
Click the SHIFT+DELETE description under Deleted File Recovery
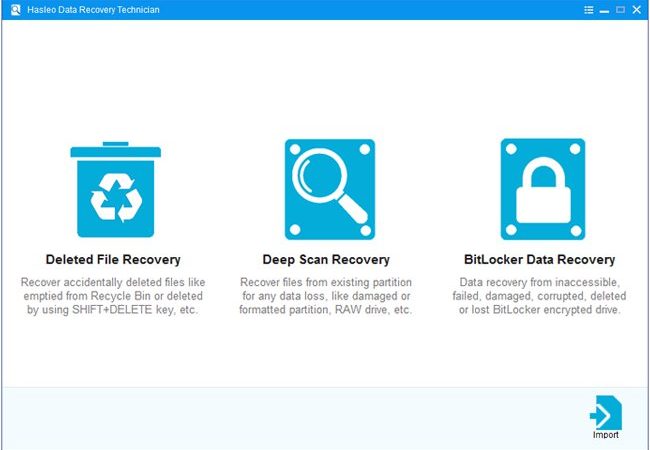click(113, 296)
